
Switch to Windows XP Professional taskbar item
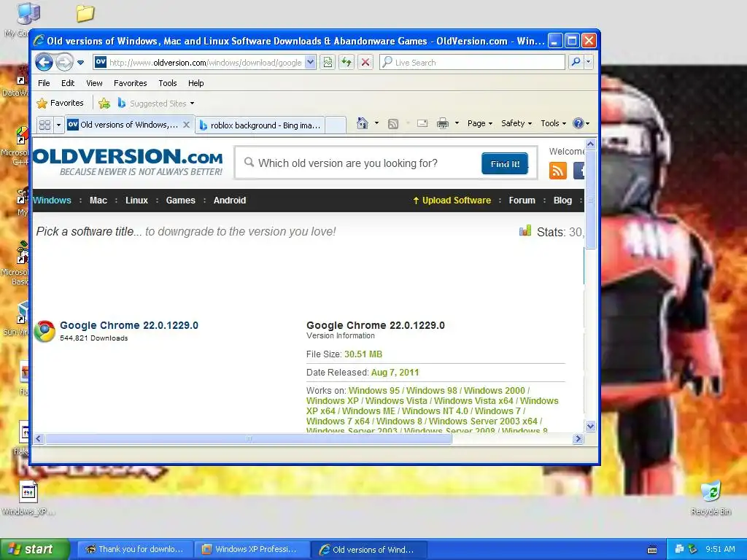pos(252,549)
